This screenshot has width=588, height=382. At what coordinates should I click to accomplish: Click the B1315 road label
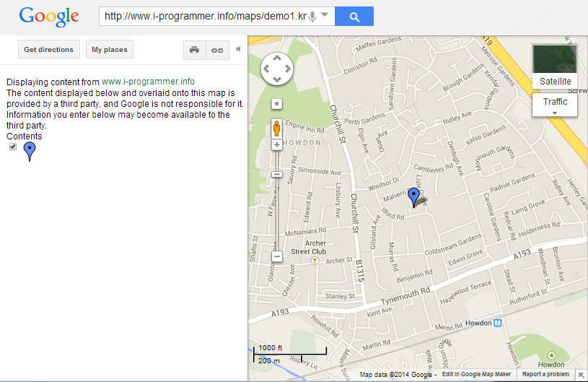[360, 271]
